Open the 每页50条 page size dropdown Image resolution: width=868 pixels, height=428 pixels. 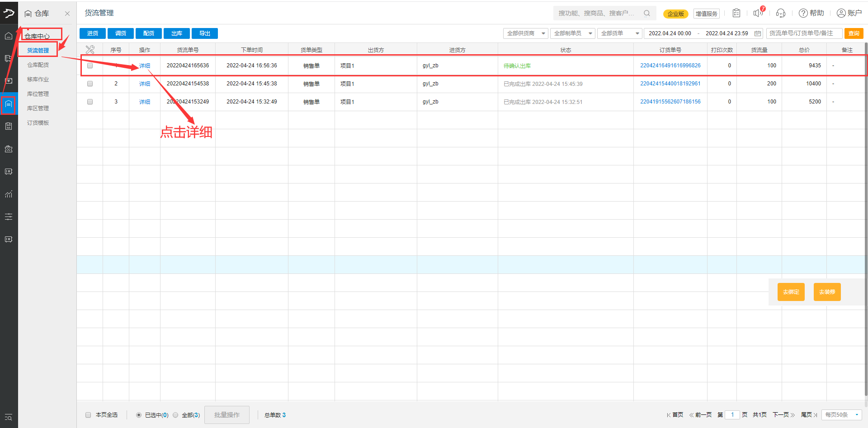pos(841,415)
